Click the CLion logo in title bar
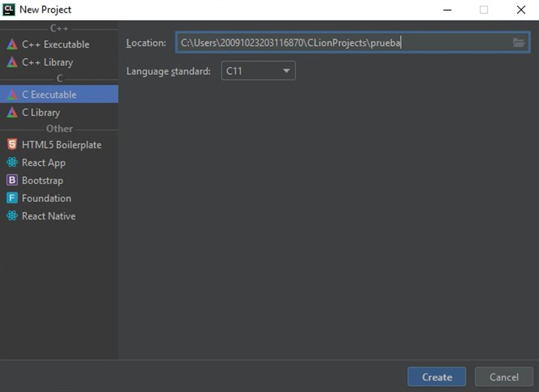539x392 pixels. (x=9, y=10)
